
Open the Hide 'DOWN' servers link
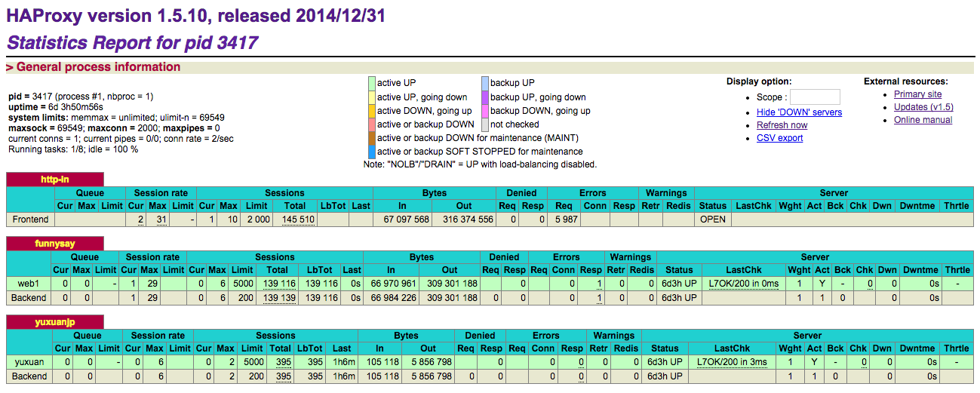pos(799,112)
